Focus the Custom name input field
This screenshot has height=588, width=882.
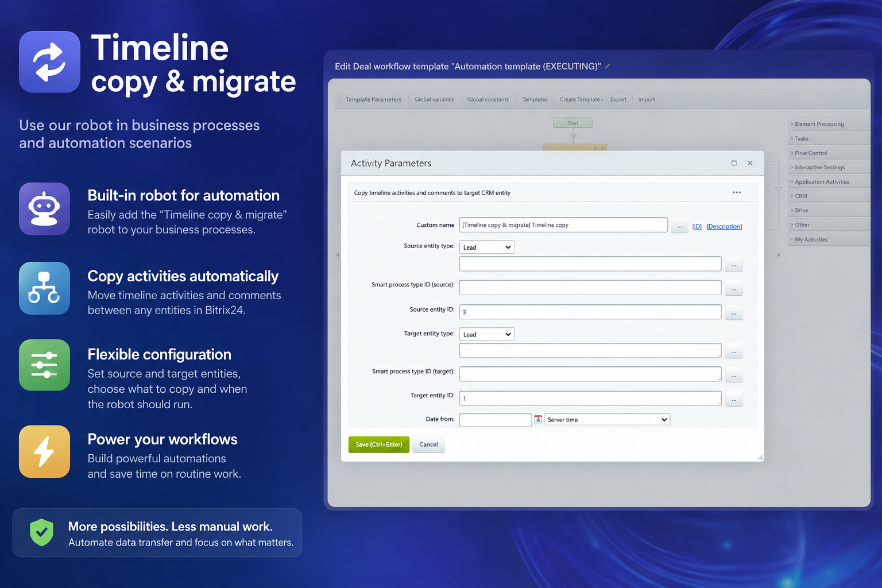tap(563, 225)
